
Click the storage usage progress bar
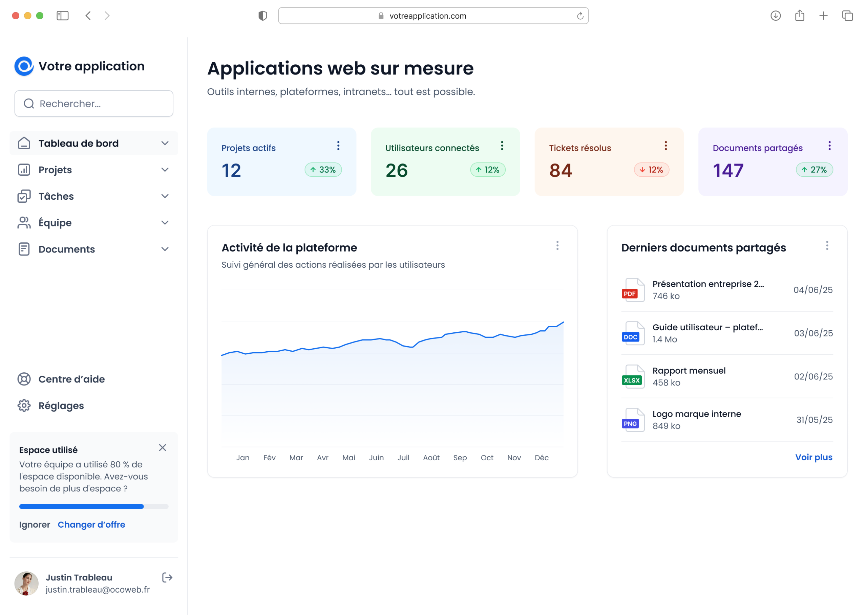click(94, 506)
